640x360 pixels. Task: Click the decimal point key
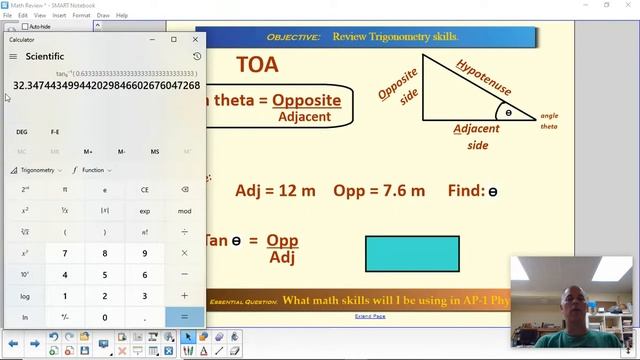pos(144,317)
